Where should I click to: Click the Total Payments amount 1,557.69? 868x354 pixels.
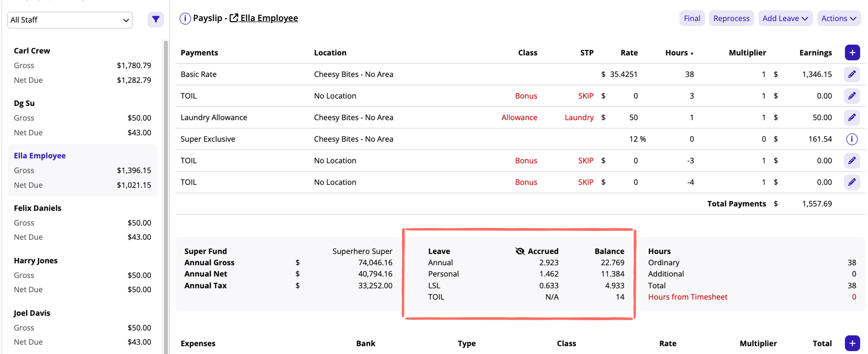817,203
